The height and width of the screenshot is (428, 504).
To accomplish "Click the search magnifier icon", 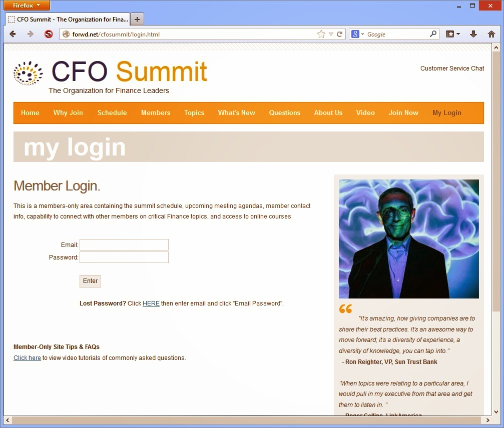I will [x=433, y=33].
